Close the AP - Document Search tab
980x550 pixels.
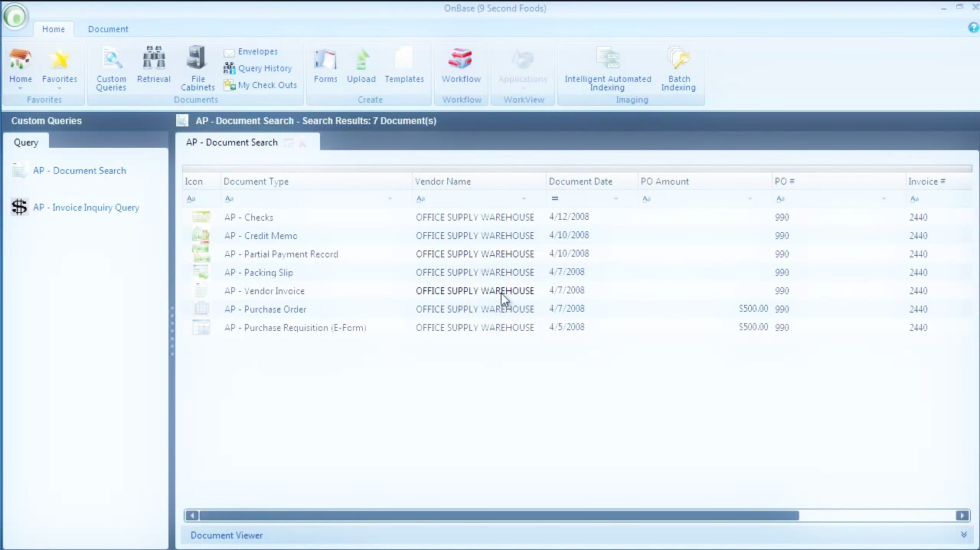(x=302, y=143)
